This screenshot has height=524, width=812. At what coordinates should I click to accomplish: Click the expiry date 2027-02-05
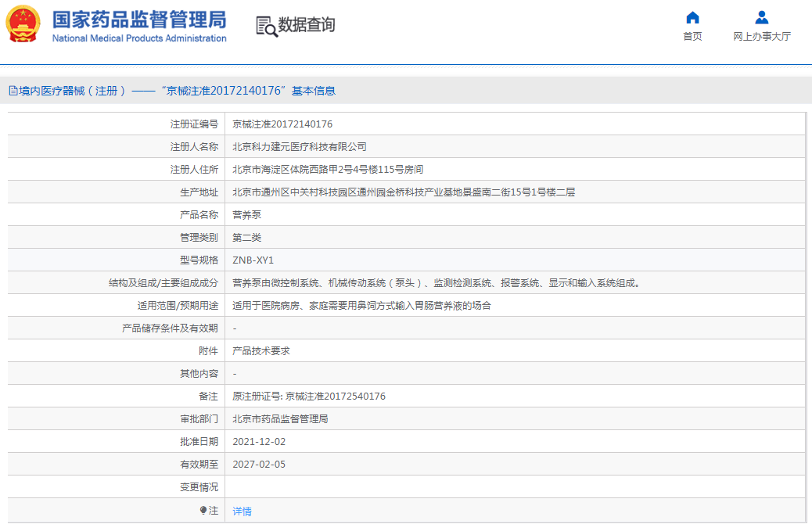259,465
